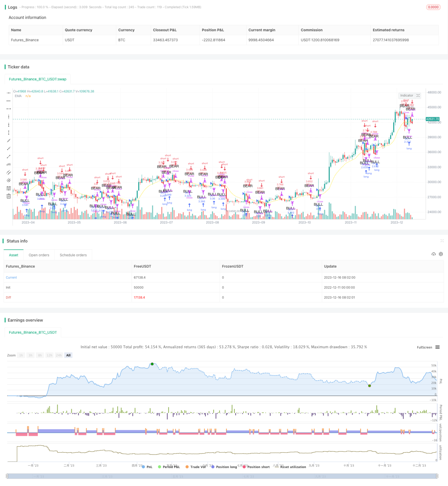Open the FullScreen hamburger chart menu
The width and height of the screenshot is (448, 486).
click(437, 347)
